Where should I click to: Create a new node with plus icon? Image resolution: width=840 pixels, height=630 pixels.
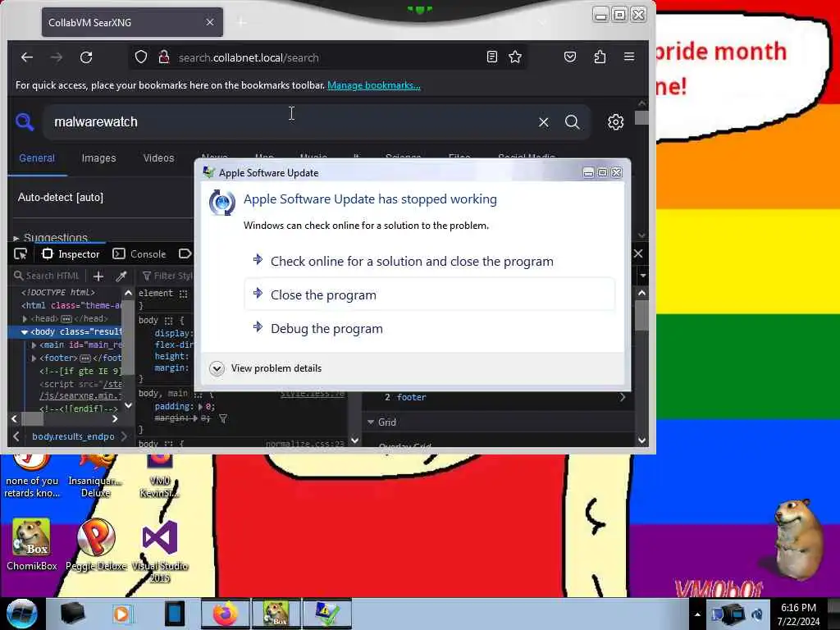[98, 276]
